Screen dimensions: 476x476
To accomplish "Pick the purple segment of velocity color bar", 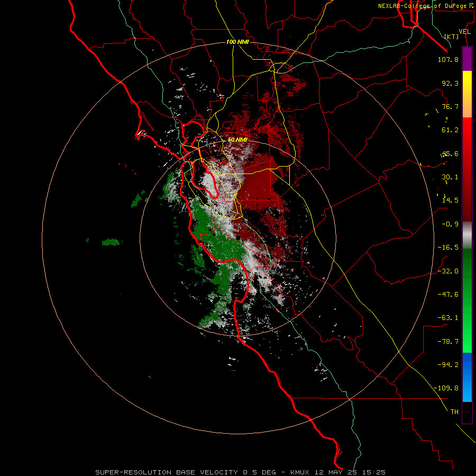I will 467,59.
